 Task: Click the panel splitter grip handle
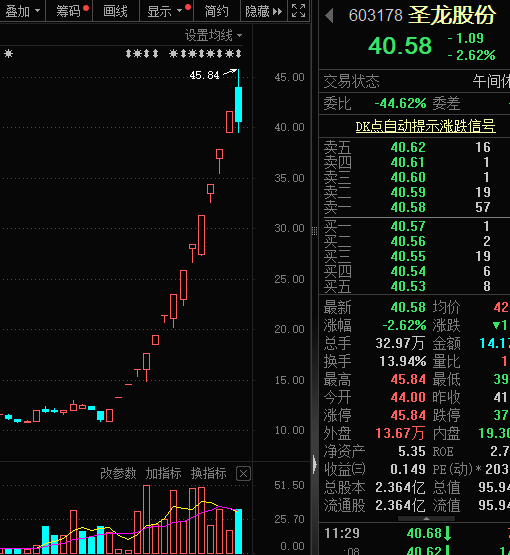coord(314,231)
